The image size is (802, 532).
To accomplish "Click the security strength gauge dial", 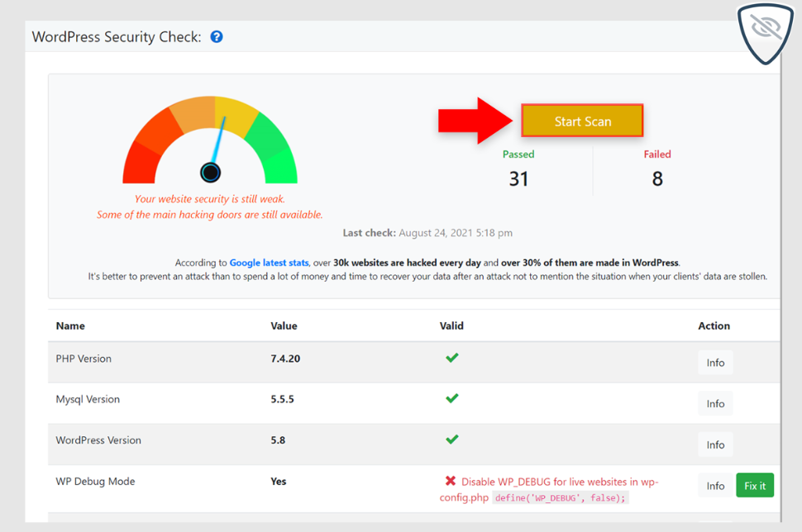I will [210, 172].
